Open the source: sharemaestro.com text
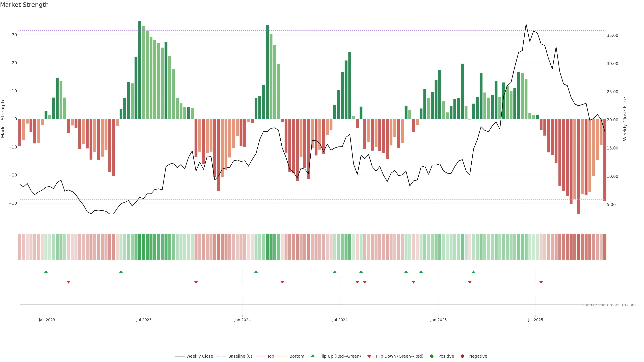This screenshot has height=362, width=644. (609, 305)
